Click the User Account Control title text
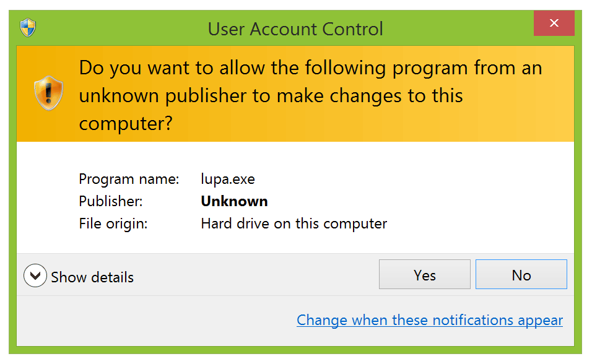Viewport: 592px width, 364px height. point(295,28)
